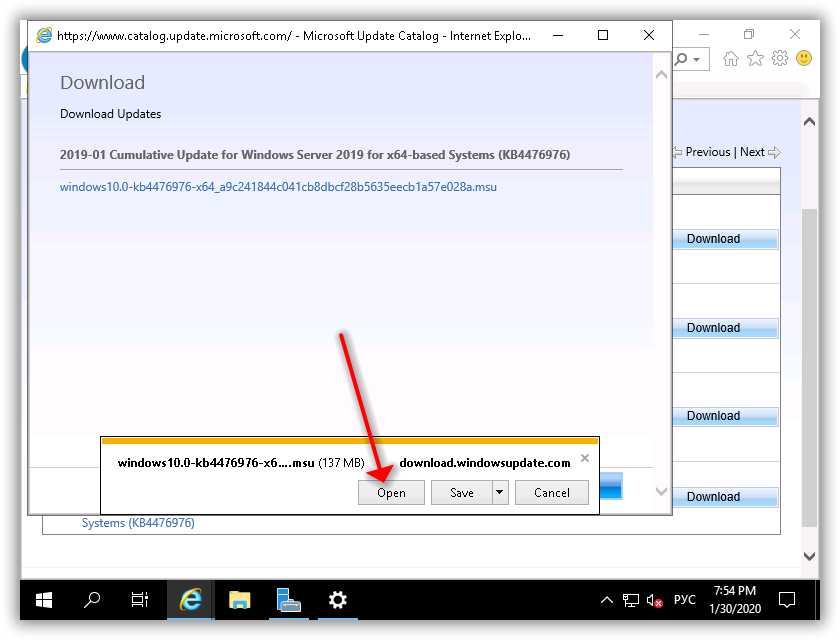Screen dimensions: 840x640
Task: Cancel the file download prompt
Action: coord(551,492)
